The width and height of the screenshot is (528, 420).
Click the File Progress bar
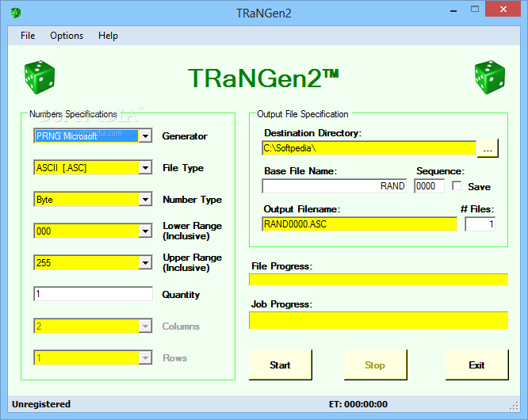point(378,279)
